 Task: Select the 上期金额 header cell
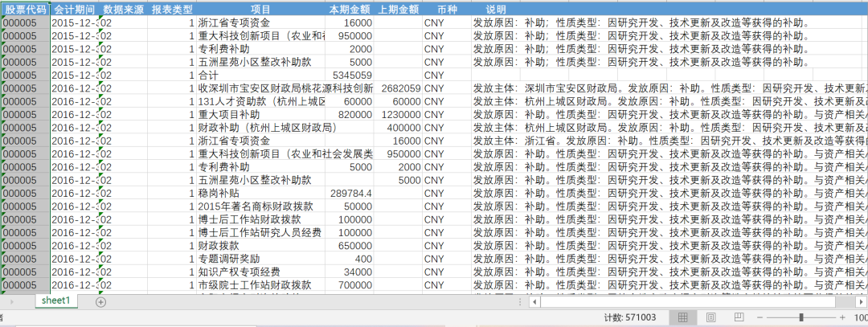(x=398, y=10)
